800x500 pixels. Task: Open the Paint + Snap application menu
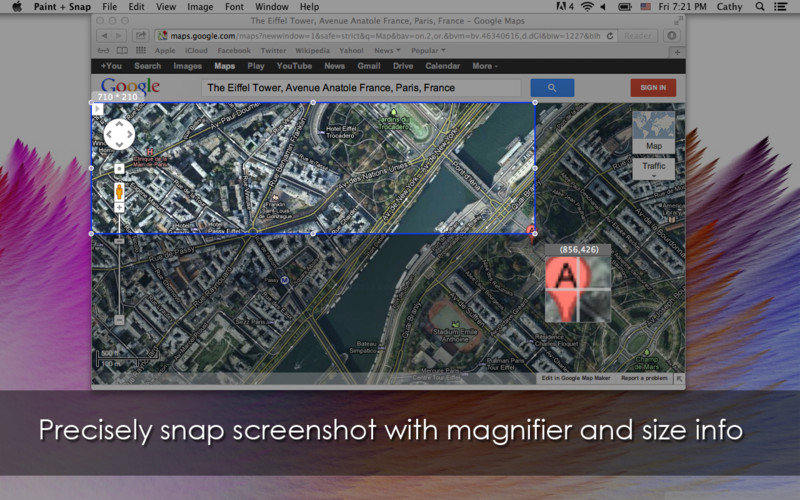coord(62,7)
